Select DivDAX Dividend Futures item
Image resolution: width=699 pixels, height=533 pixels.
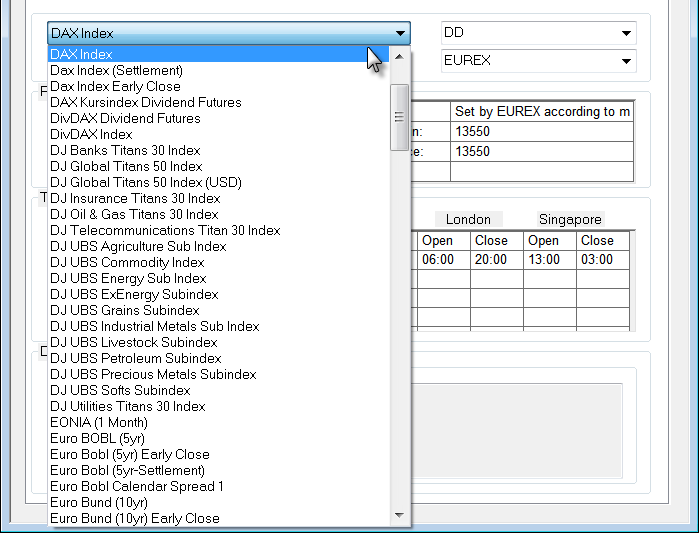pyautogui.click(x=125, y=118)
